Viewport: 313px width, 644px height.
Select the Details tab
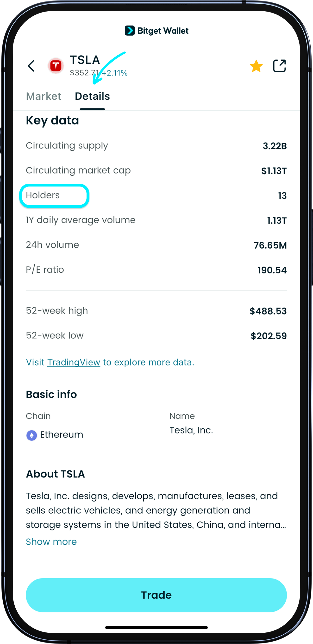92,96
